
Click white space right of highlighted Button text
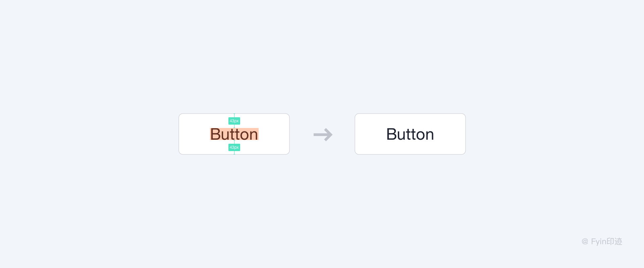click(x=274, y=134)
